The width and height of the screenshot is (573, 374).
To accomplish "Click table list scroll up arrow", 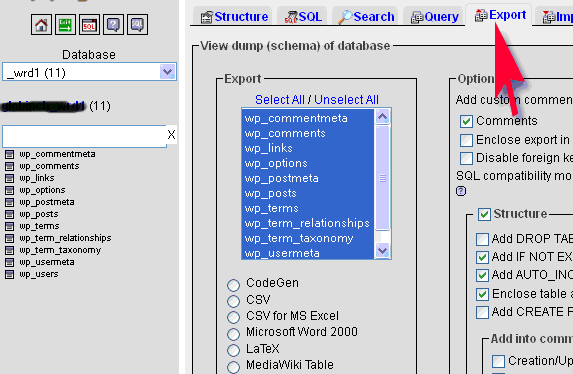I will tap(383, 117).
